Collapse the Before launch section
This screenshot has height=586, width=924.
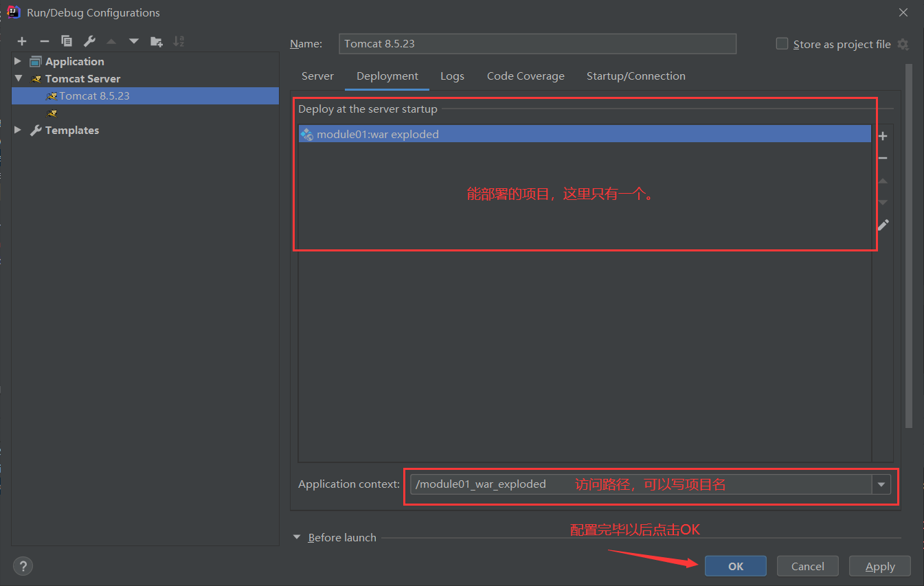(297, 537)
